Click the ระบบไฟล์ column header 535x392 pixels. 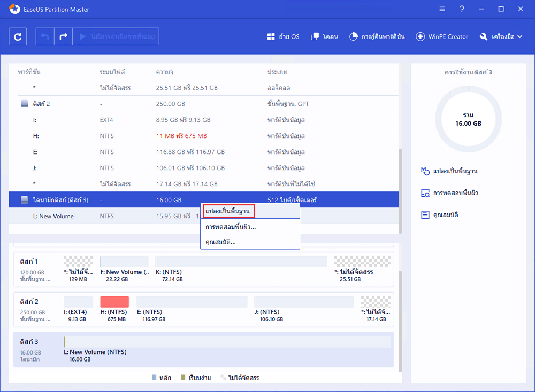(112, 72)
